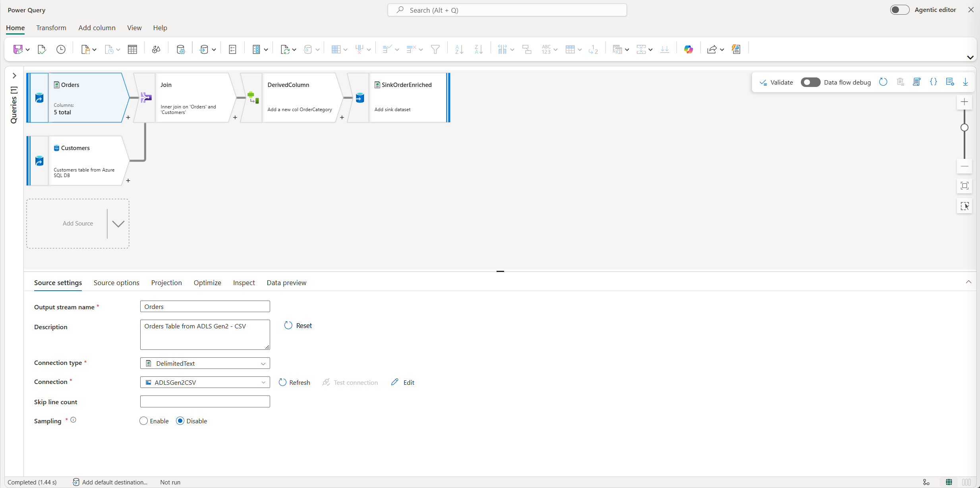
Task: Open the Connection type DelimitedText dropdown
Action: coord(205,363)
